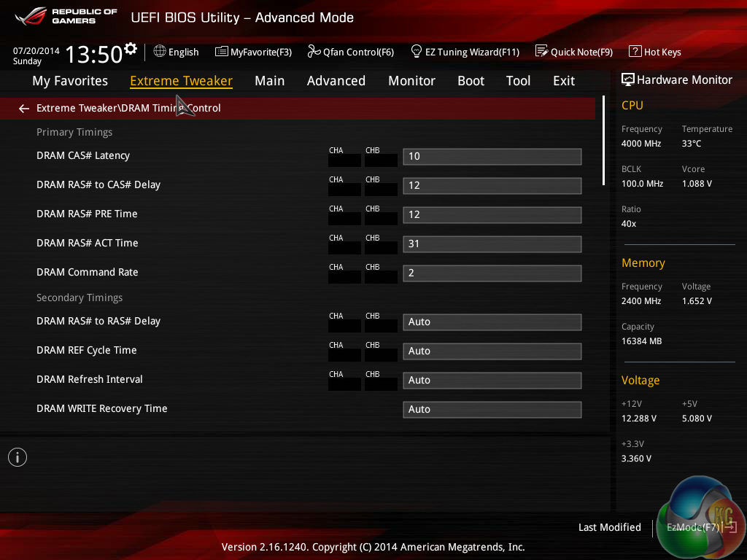
Task: Select the DRAM RAS# to CAS# Delay label
Action: tap(98, 184)
